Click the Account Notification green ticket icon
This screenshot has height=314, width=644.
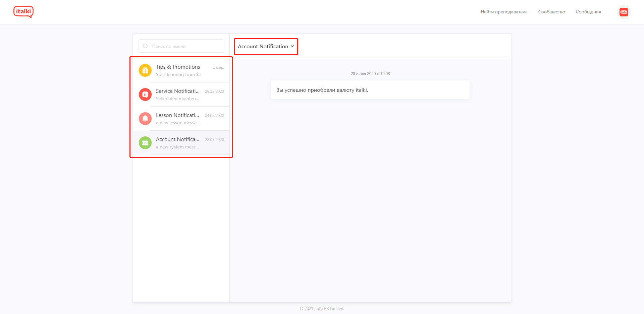click(145, 143)
